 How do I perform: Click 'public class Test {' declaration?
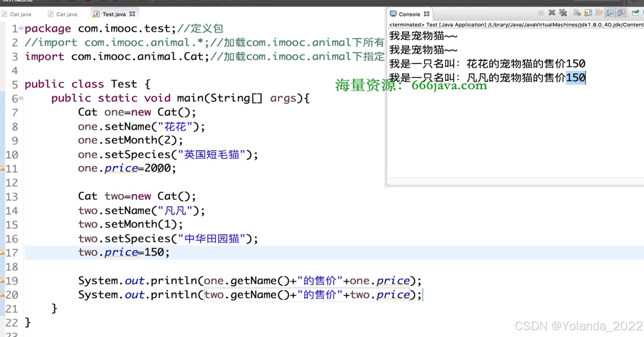coord(88,84)
